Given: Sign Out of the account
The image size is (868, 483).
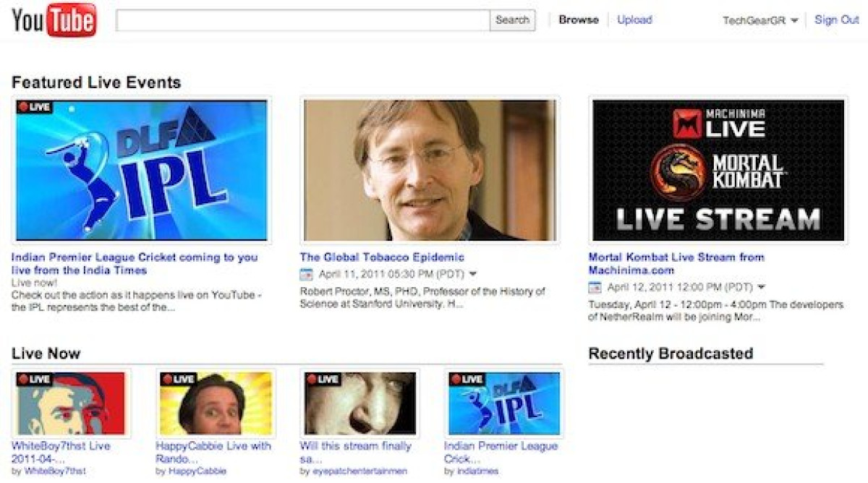Looking at the screenshot, I should [837, 20].
